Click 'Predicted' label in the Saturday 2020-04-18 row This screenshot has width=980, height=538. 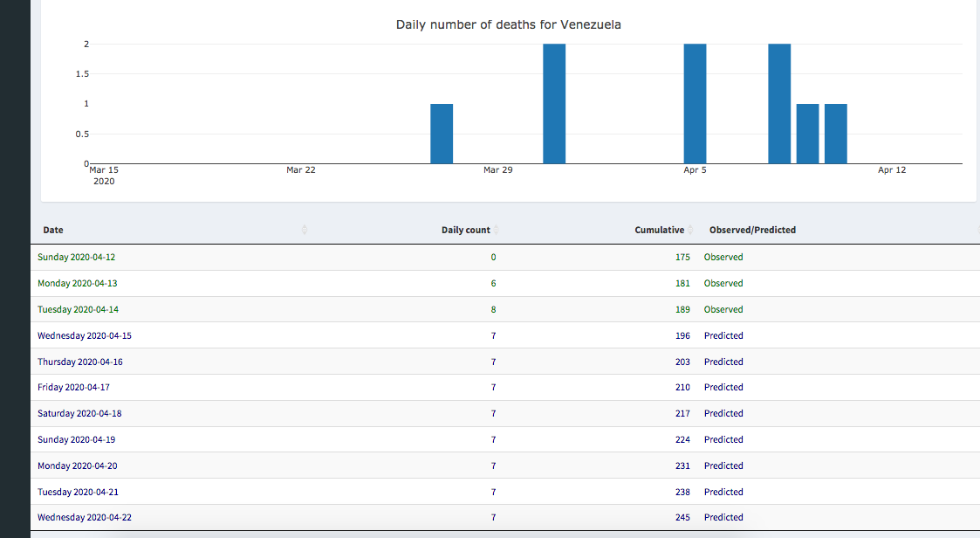pyautogui.click(x=723, y=413)
